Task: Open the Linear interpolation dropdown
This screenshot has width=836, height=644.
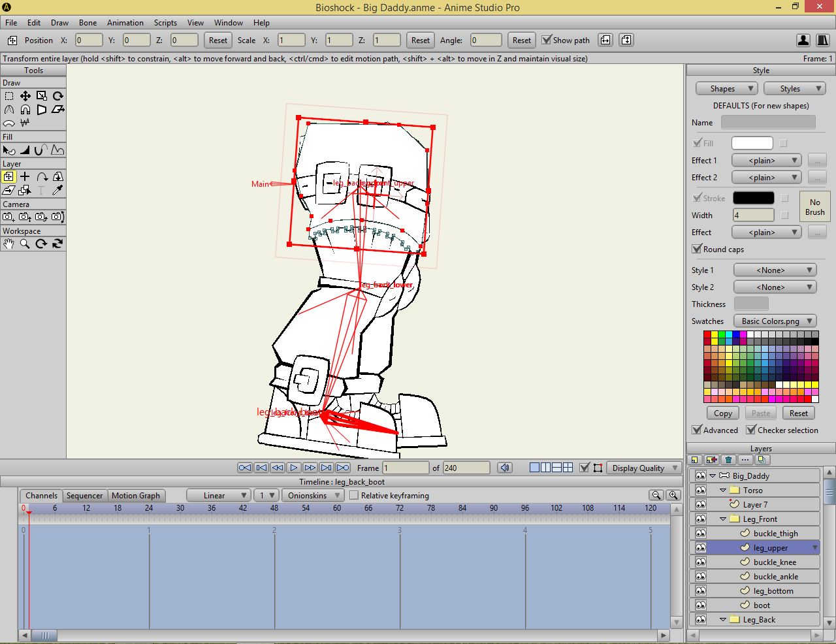Action: (218, 496)
